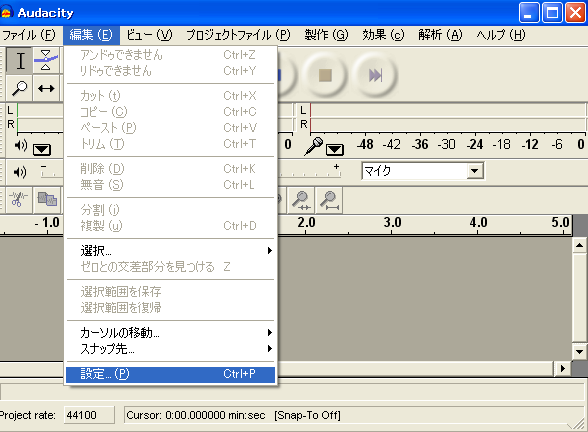Click the speaker output meter icon
This screenshot has width=588, height=432.
point(21,146)
